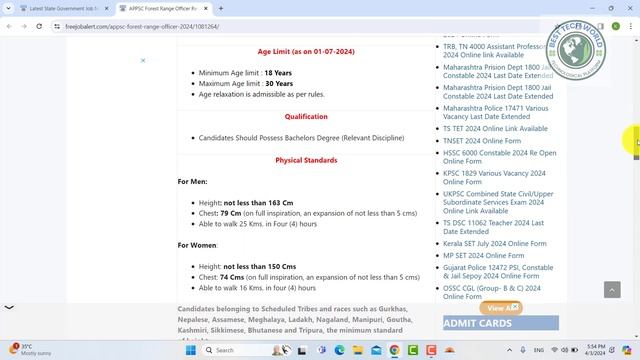The image size is (640, 360).
Task: Click Height not less than 163 Cm text
Action: coord(246,203)
